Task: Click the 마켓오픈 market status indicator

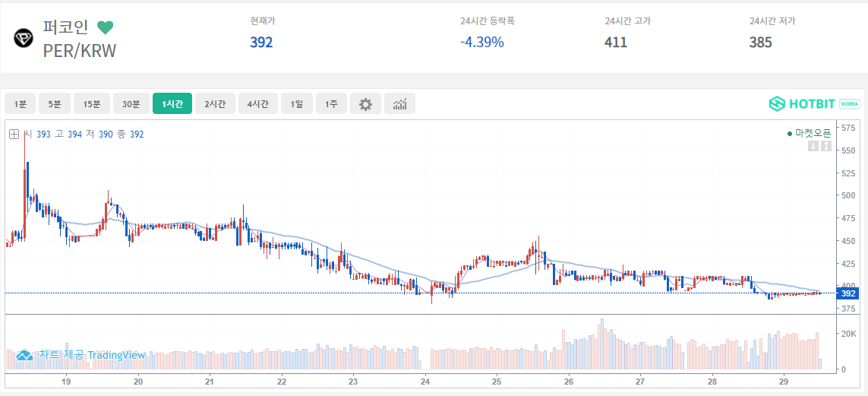Action: tap(809, 134)
